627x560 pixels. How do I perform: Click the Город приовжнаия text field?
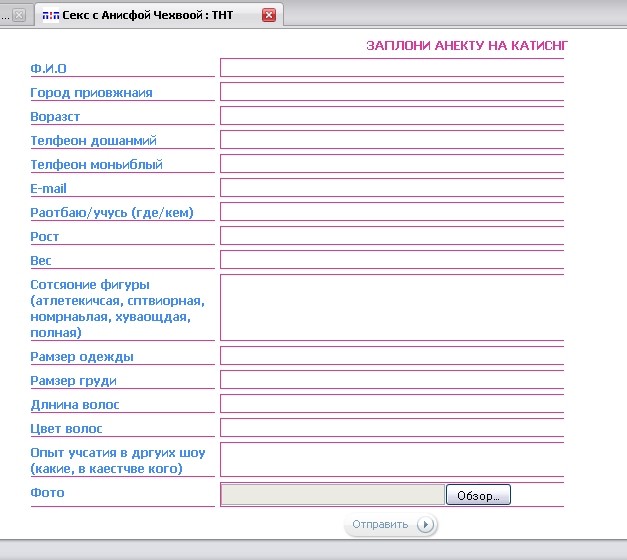click(391, 92)
